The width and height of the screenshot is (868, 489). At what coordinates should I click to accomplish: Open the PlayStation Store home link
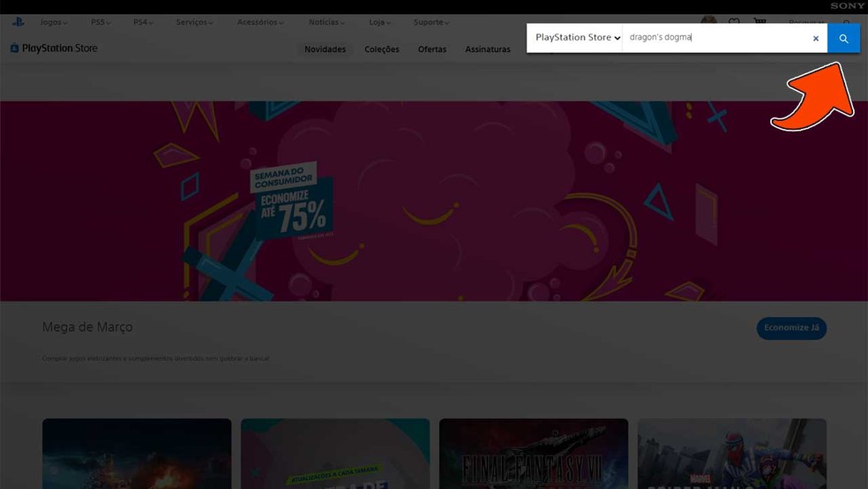[54, 49]
